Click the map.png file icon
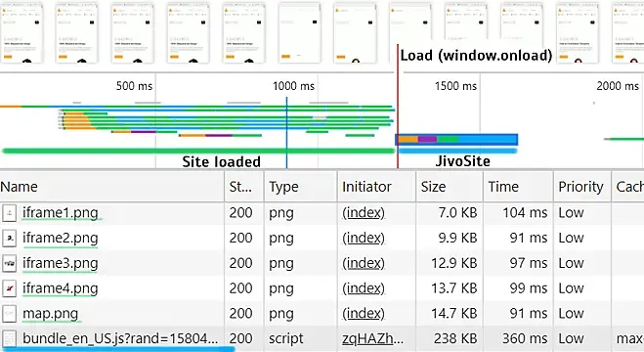Viewport: 644px width, 352px height. pyautogui.click(x=9, y=314)
